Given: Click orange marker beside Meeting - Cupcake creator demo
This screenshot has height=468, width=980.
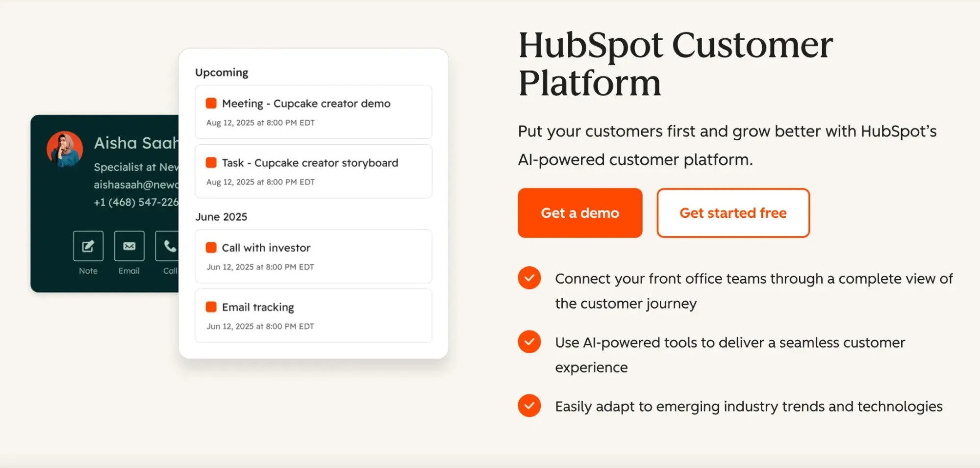Looking at the screenshot, I should click(211, 103).
